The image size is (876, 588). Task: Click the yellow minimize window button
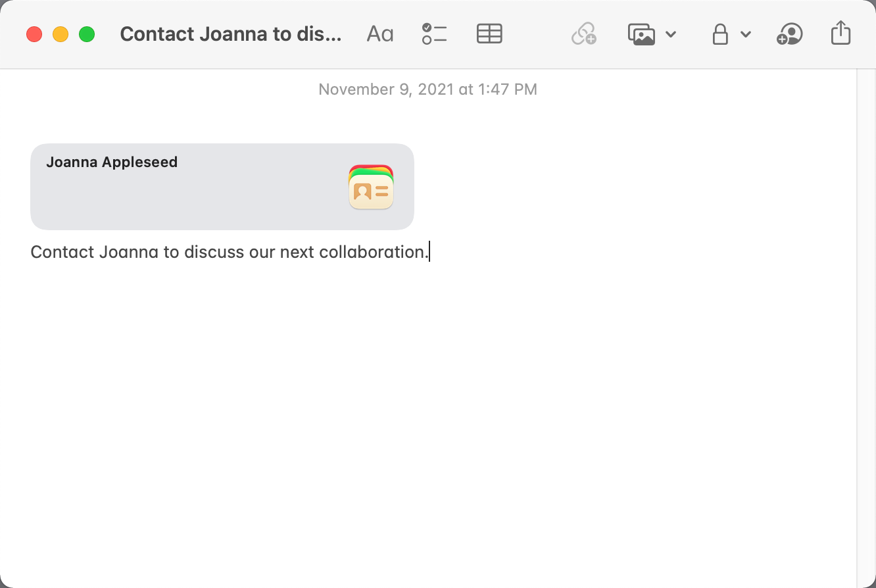[61, 34]
